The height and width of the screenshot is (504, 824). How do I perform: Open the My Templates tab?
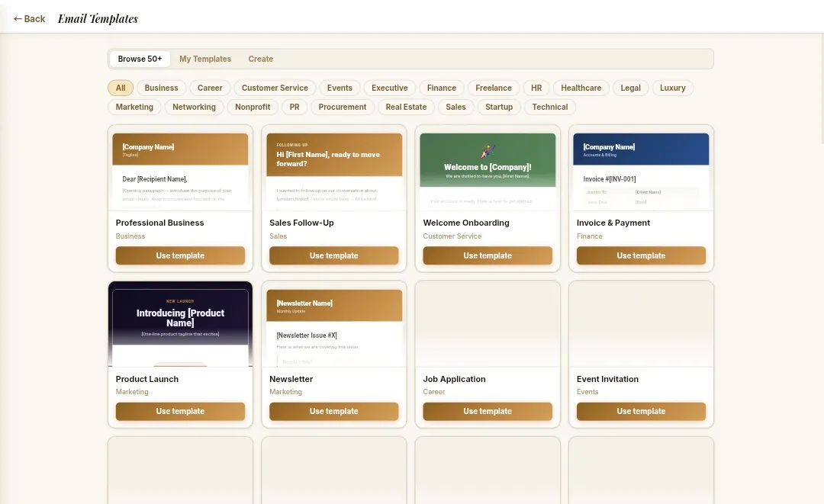tap(205, 59)
